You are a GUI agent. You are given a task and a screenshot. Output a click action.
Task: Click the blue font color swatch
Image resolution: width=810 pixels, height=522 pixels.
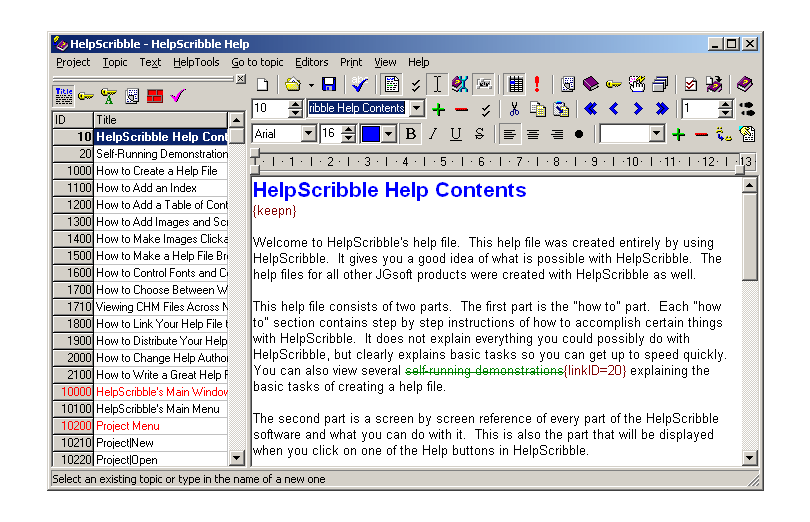click(371, 134)
